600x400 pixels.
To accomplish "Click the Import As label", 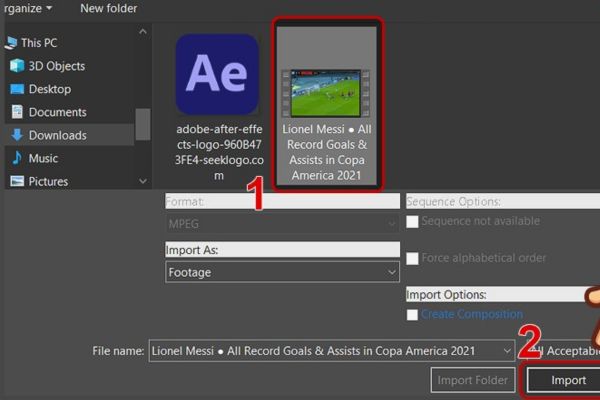I will tap(192, 250).
